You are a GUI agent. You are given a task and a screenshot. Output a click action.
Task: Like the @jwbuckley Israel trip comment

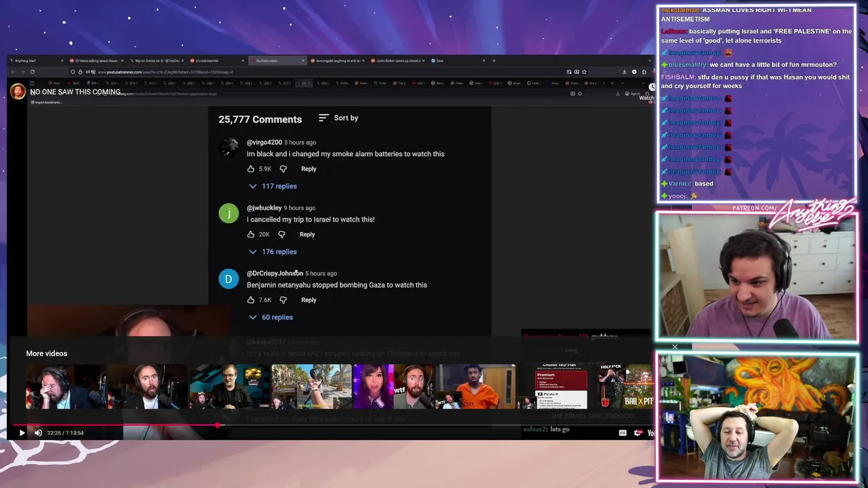click(251, 235)
